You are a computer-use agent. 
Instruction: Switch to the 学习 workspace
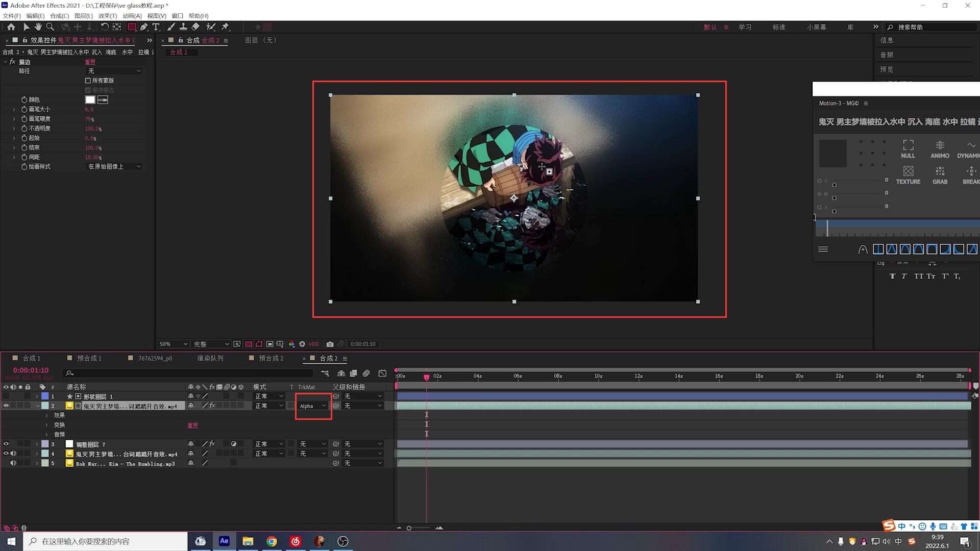point(745,27)
